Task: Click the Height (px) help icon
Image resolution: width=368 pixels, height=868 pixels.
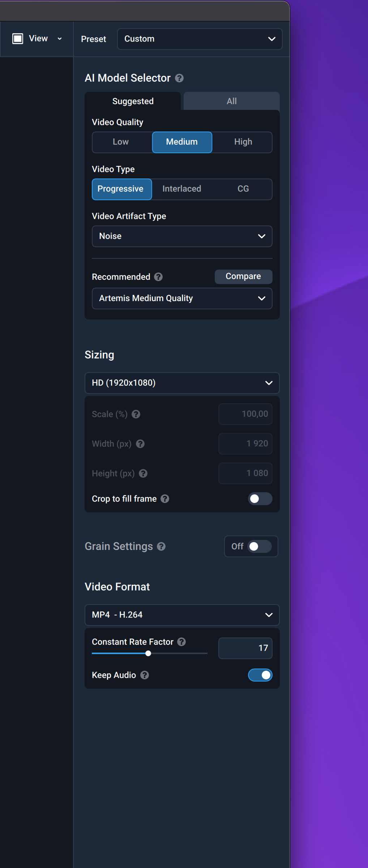Action: (x=143, y=473)
